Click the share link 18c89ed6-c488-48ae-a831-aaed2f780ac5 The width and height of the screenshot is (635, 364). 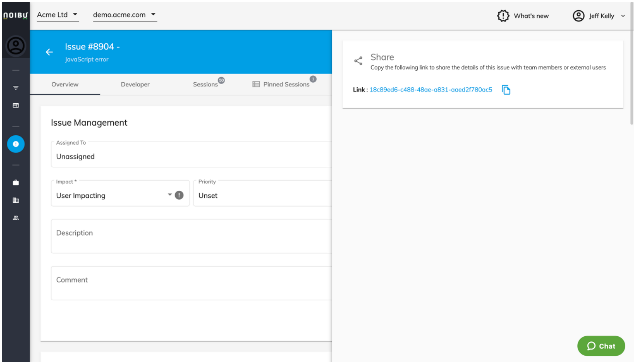point(431,90)
